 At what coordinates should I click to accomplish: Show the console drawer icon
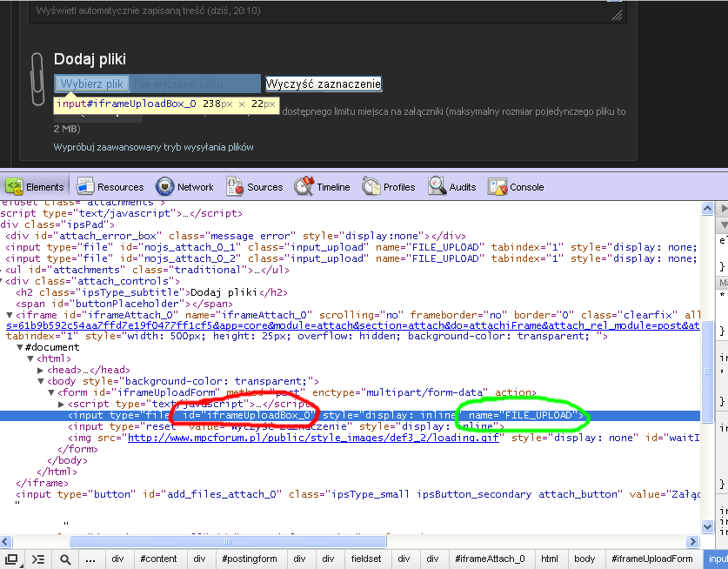(38, 559)
